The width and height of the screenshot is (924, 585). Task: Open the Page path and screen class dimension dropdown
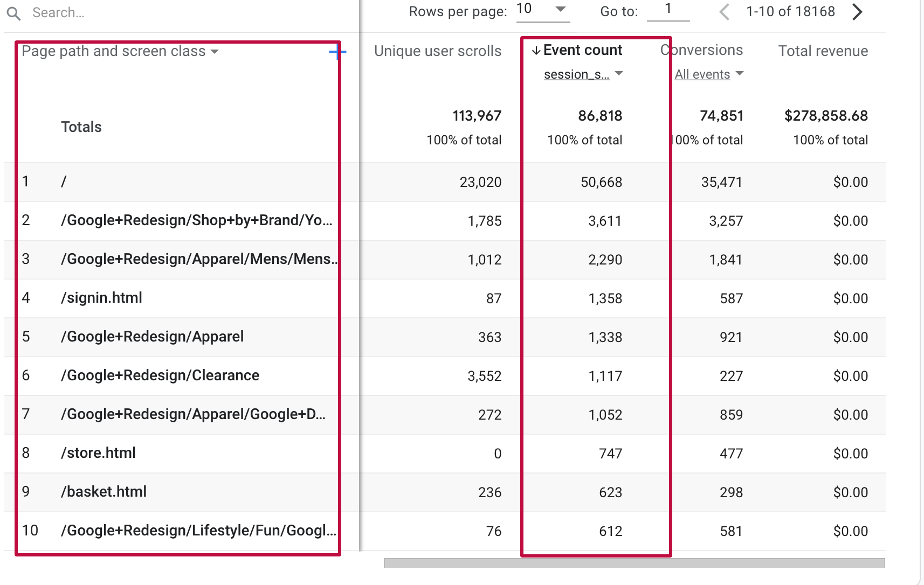tap(215, 51)
